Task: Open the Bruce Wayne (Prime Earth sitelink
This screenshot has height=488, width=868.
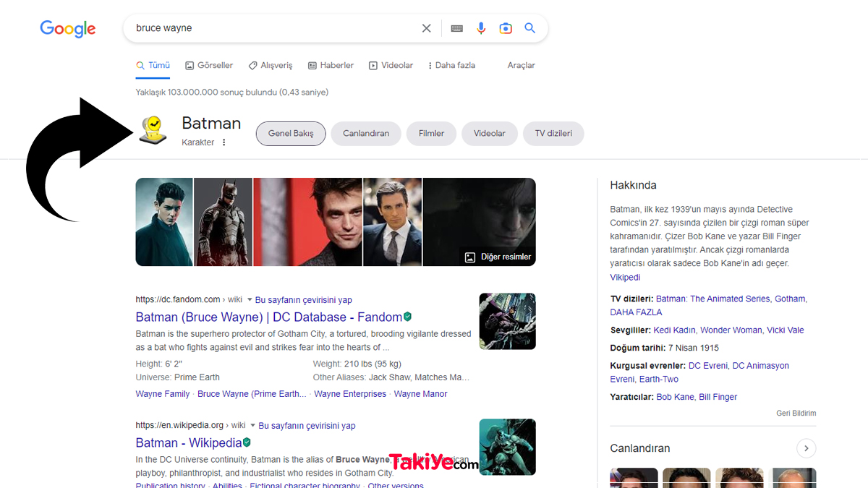Action: tap(252, 394)
